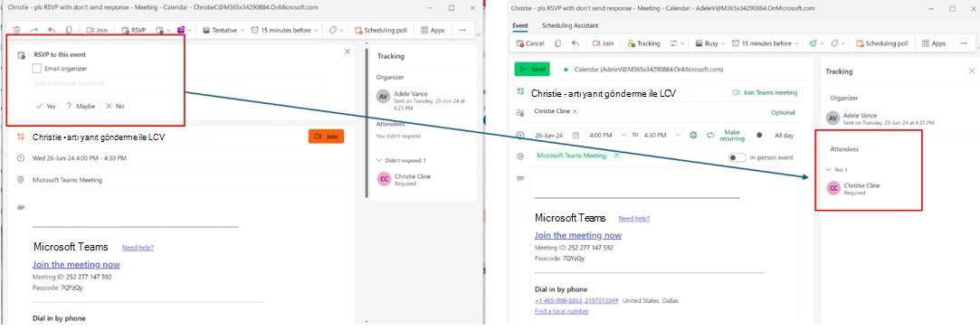Check the Email organizer checkbox
Viewport: 980px width, 331px height.
point(37,69)
